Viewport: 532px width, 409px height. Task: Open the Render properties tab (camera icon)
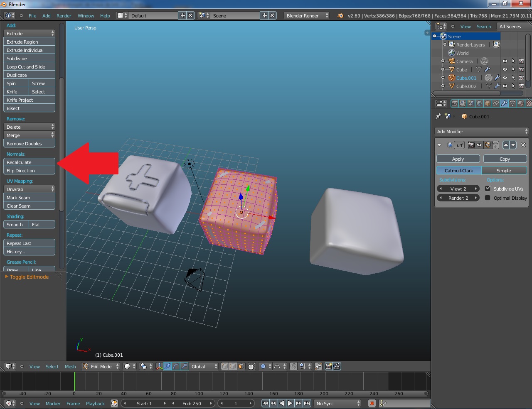point(454,103)
